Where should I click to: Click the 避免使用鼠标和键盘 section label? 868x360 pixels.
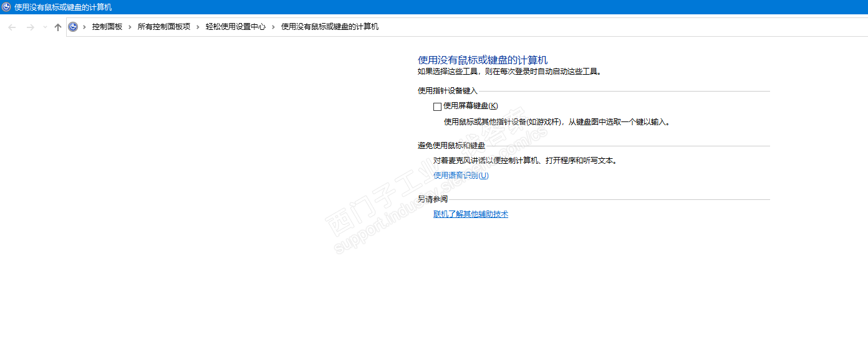click(x=451, y=146)
